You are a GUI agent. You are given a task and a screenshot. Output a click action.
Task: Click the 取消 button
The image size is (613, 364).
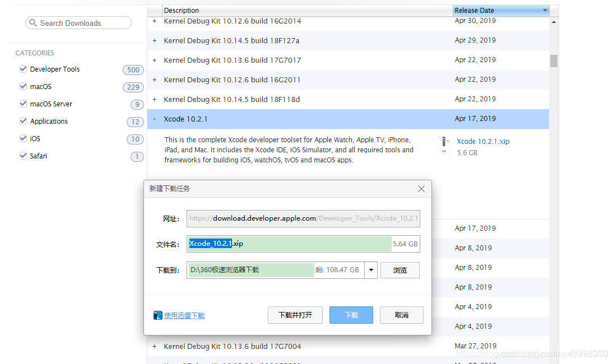coord(402,315)
